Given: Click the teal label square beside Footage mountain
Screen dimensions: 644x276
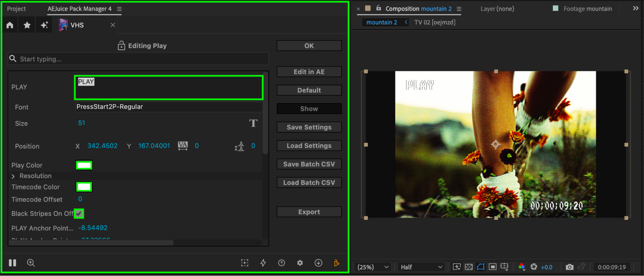Looking at the screenshot, I should pos(555,8).
